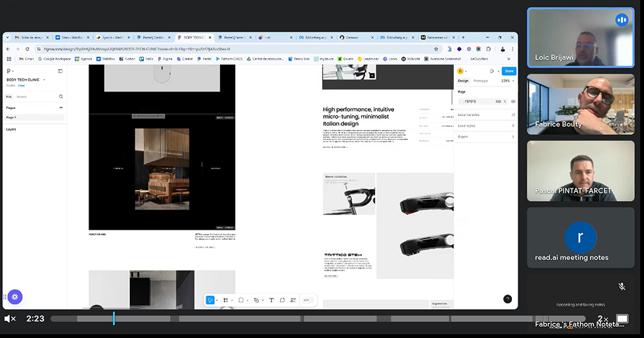Select the Pen tool in bottom toolbar
The image size is (644, 338).
pyautogui.click(x=256, y=300)
